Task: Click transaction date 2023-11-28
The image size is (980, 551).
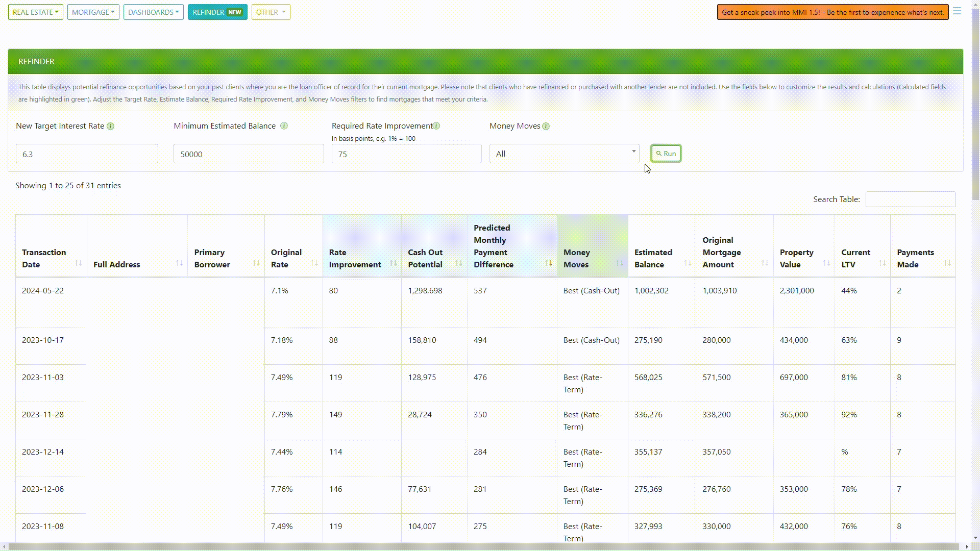Action: click(x=43, y=415)
